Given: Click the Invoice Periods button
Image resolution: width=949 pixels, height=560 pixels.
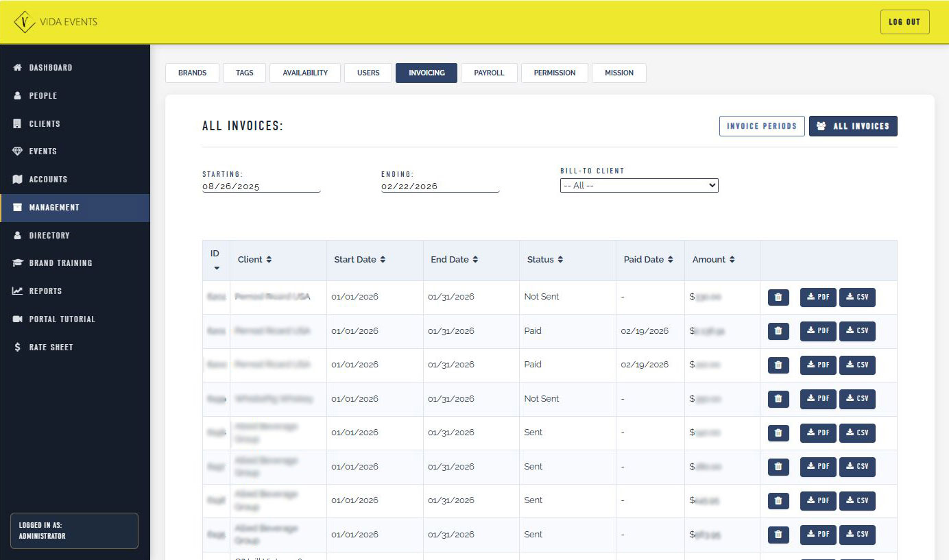Looking at the screenshot, I should coord(761,126).
